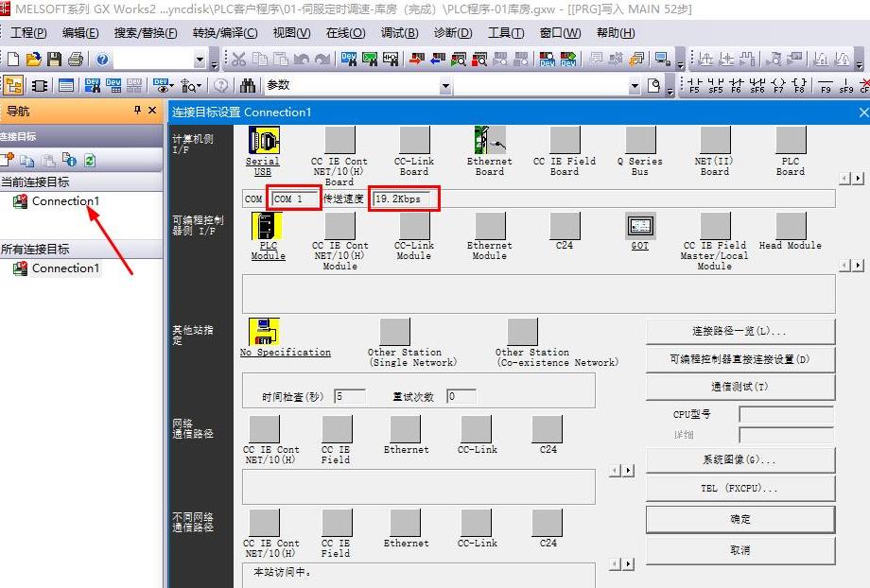Click the 19.2Kbps transmission speed value
Image resolution: width=870 pixels, height=588 pixels.
point(404,199)
